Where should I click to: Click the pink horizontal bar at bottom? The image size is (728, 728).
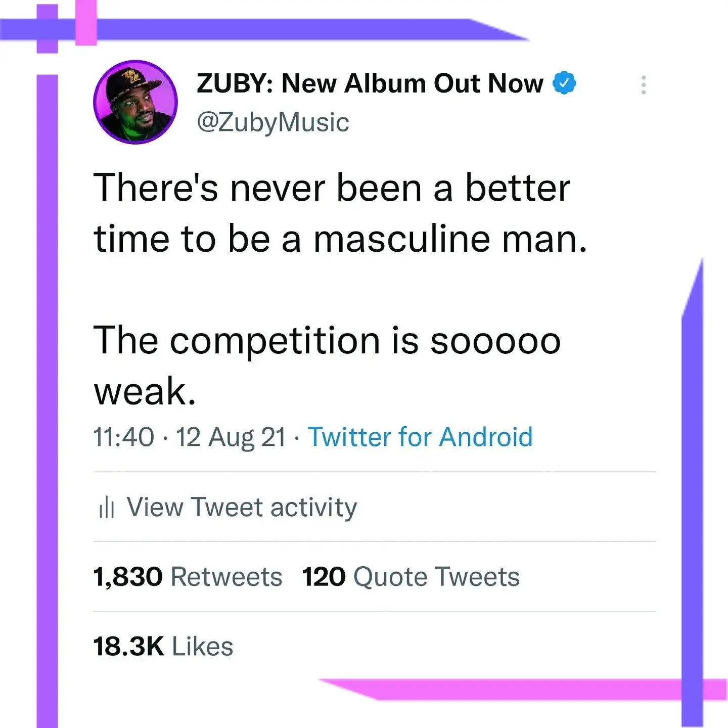pyautogui.click(x=523, y=690)
